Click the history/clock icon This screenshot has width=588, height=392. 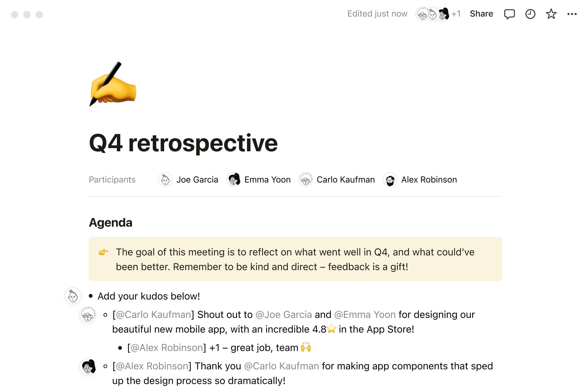click(x=530, y=13)
